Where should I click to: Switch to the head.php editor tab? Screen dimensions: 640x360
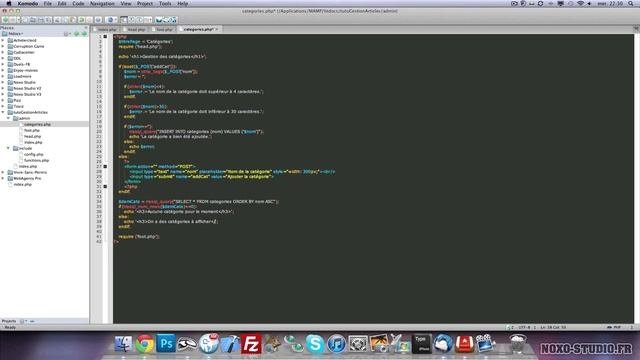pyautogui.click(x=136, y=29)
